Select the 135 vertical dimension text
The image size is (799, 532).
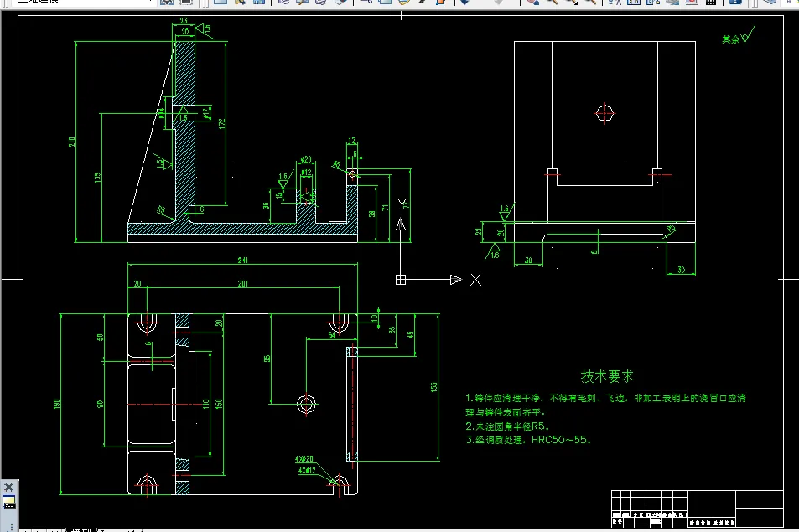point(97,177)
